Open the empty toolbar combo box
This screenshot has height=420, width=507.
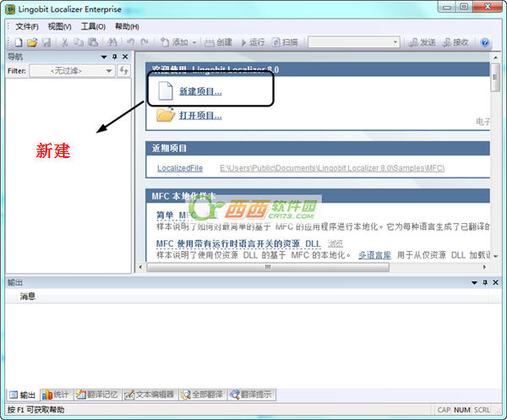click(354, 42)
